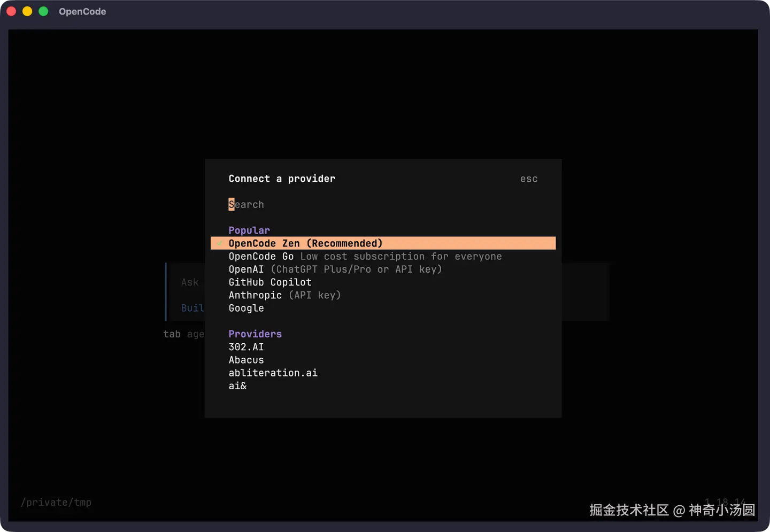Click the Providers section heading
770x532 pixels.
[255, 334]
